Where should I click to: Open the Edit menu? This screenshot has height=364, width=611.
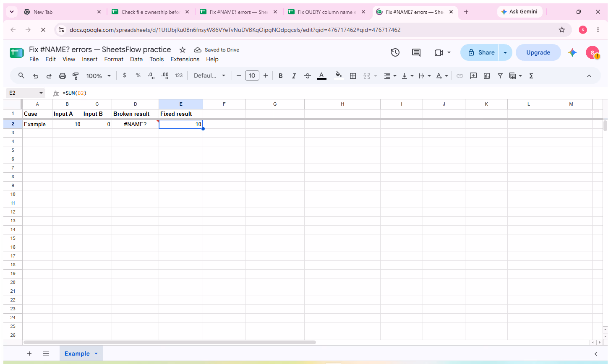pyautogui.click(x=51, y=59)
